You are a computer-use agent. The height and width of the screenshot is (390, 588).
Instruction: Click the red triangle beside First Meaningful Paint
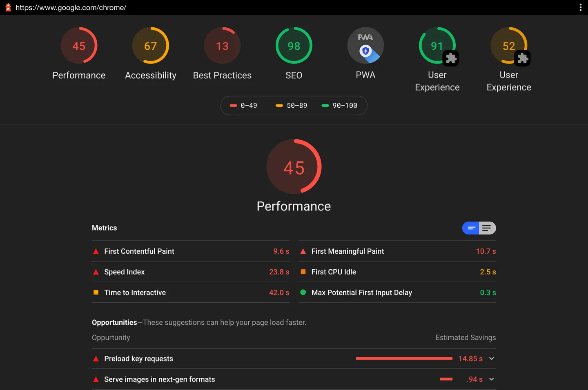[x=303, y=251]
